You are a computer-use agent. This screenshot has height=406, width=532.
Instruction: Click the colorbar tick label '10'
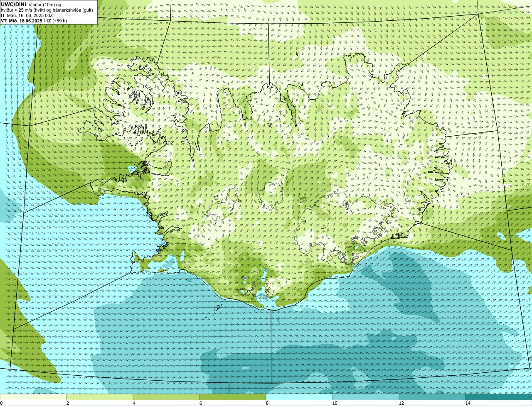335,403
